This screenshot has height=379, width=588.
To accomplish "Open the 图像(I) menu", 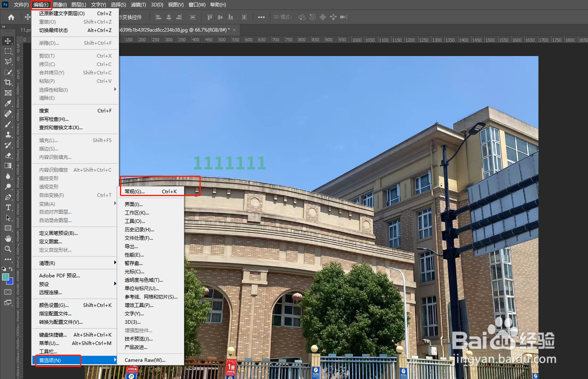I will tap(60, 5).
